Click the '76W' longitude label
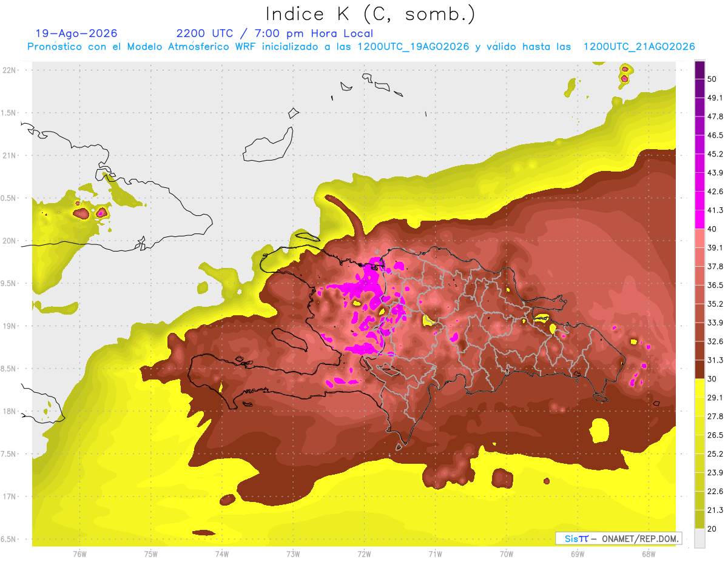This screenshot has height=562, width=728. pos(79,554)
